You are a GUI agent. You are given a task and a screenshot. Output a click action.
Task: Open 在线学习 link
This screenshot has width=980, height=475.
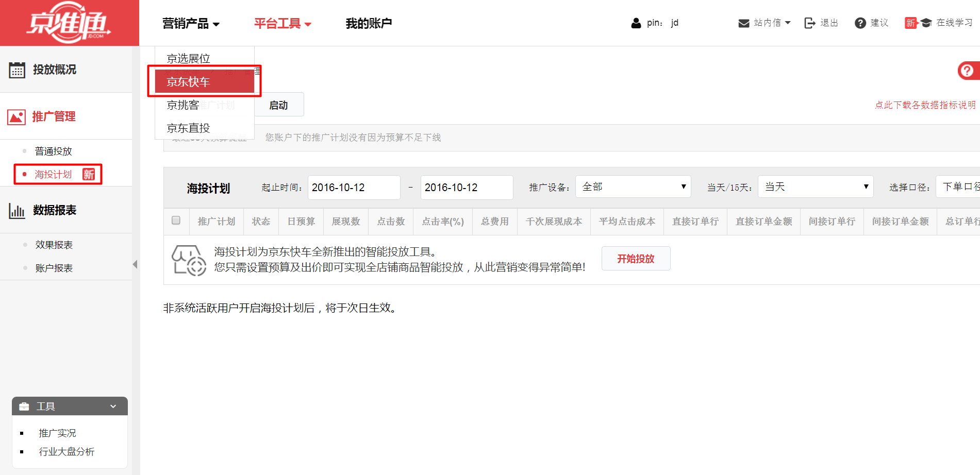click(954, 23)
